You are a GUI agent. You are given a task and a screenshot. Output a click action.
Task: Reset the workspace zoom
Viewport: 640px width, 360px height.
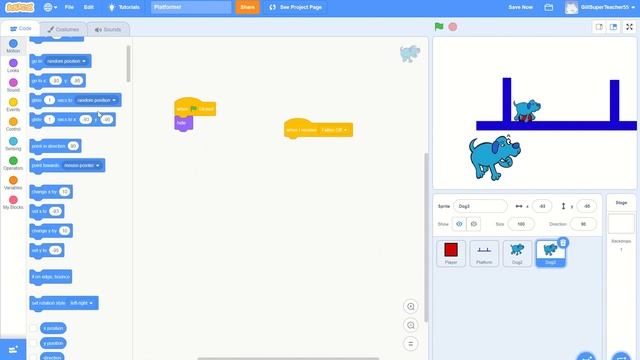411,344
